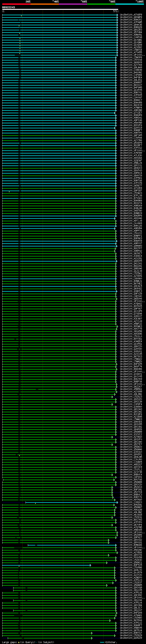This screenshot has width=146, height=644.
Task: Click the BB922243 query title
Action: click(x=8, y=8)
